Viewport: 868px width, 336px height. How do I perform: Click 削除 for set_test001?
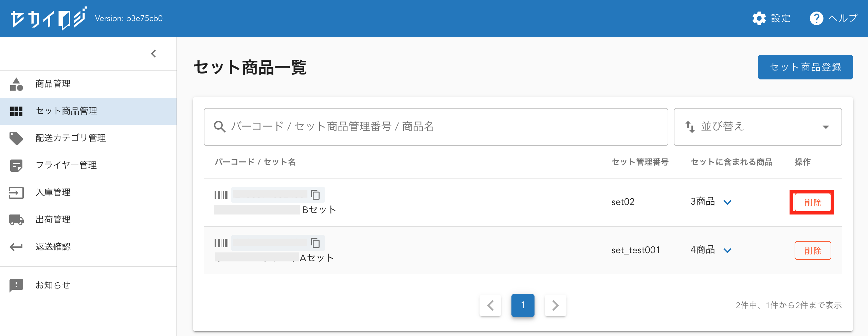[x=812, y=251]
